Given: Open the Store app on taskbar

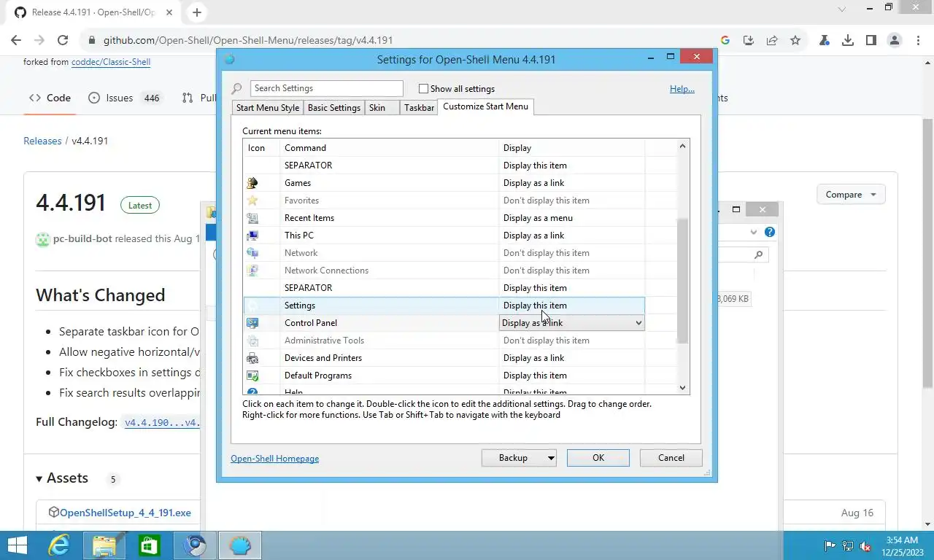Looking at the screenshot, I should tap(150, 545).
